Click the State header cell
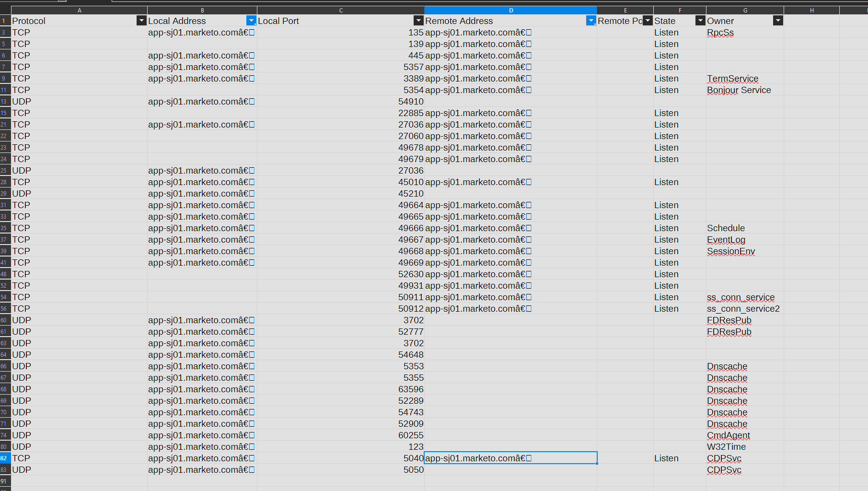Viewport: 868px width, 491px height. coord(680,21)
